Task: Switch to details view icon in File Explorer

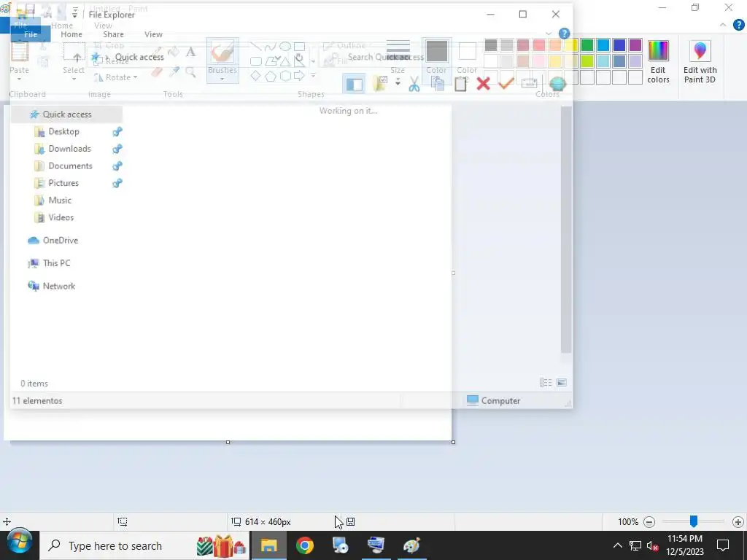Action: 546,382
